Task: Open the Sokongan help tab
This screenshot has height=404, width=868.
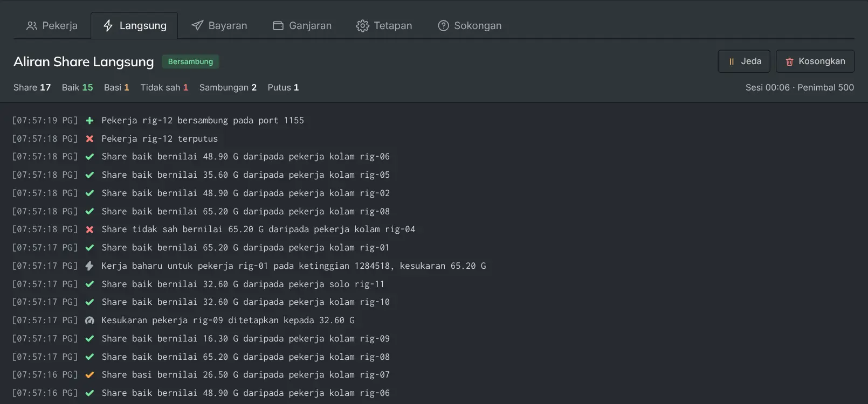Action: [x=470, y=26]
